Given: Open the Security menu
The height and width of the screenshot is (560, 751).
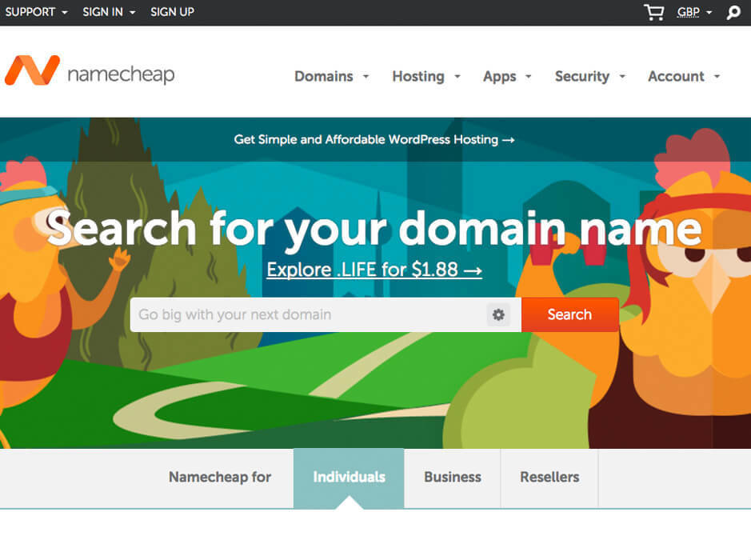Looking at the screenshot, I should [590, 76].
